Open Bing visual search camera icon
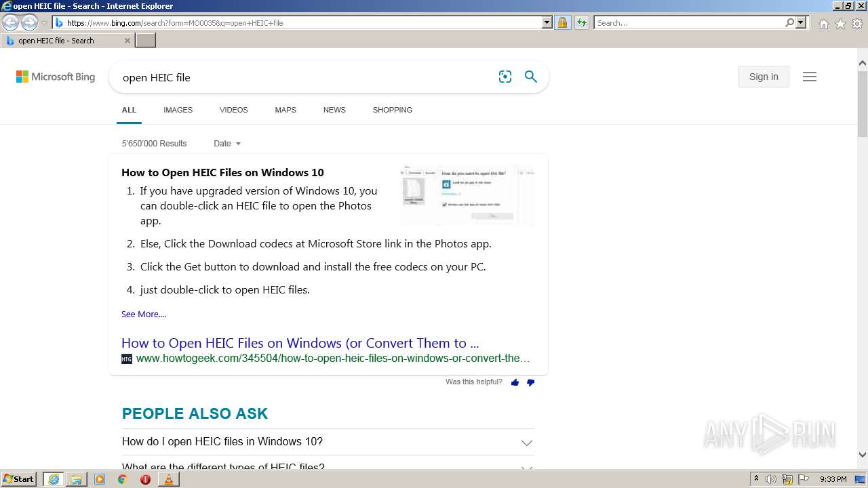 coord(505,77)
